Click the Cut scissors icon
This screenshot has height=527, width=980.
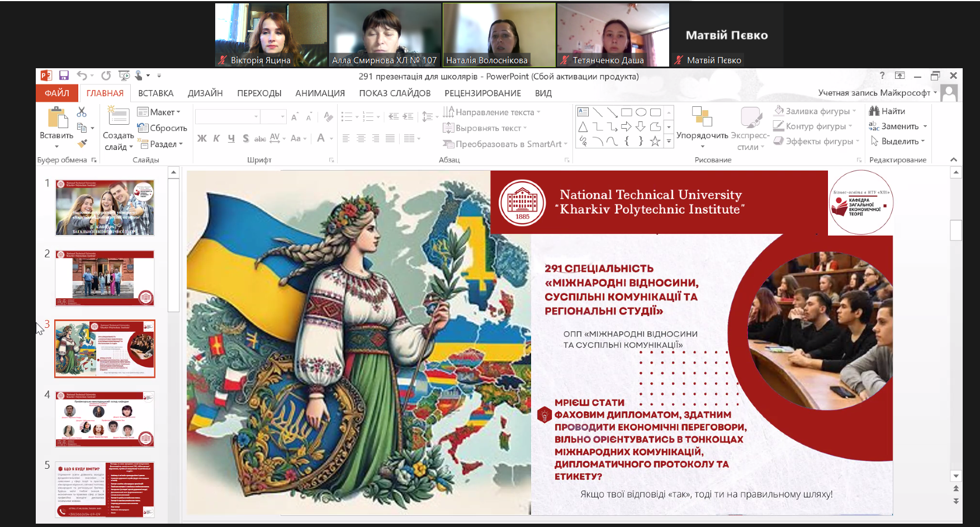(x=82, y=112)
